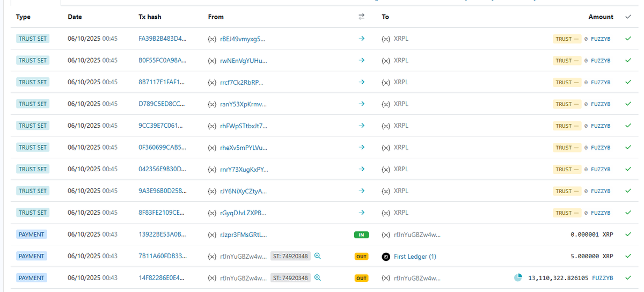Click OUT badge in the 14F82286E0E4 row
This screenshot has width=644, height=292.
point(361,278)
